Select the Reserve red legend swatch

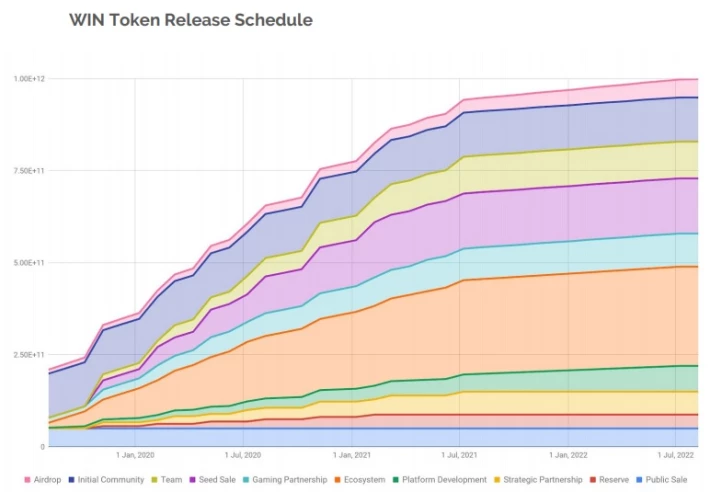click(593, 480)
